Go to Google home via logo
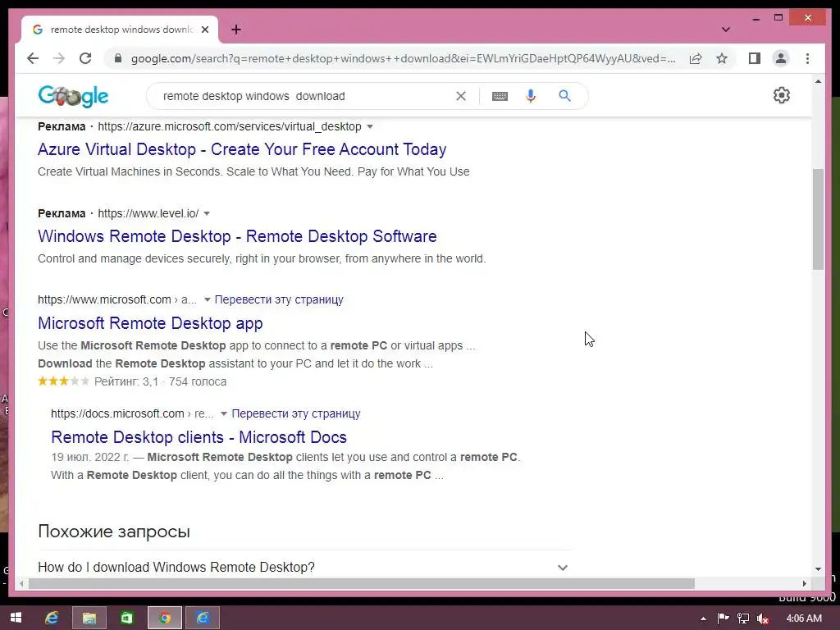Image resolution: width=840 pixels, height=630 pixels. coord(73,97)
